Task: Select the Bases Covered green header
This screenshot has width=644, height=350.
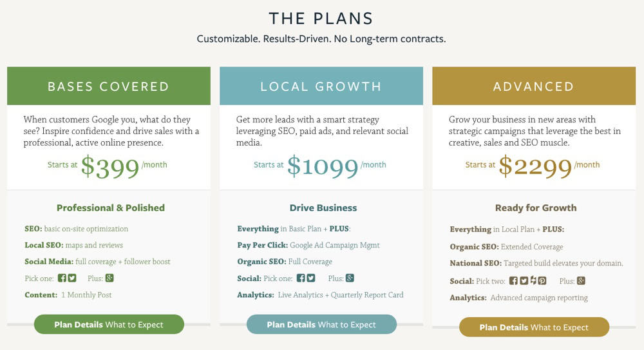Action: 109,86
